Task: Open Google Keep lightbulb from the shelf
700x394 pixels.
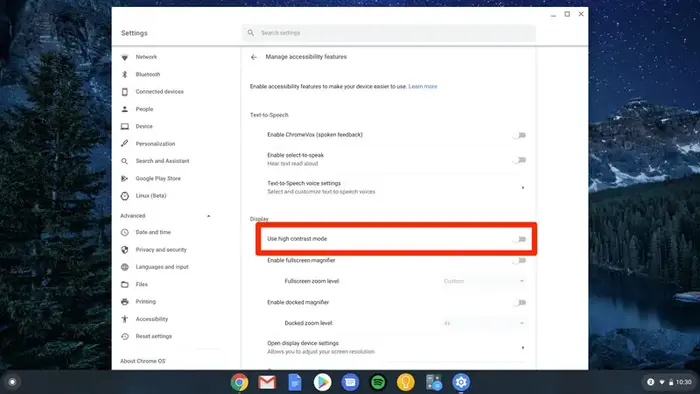Action: coord(405,382)
